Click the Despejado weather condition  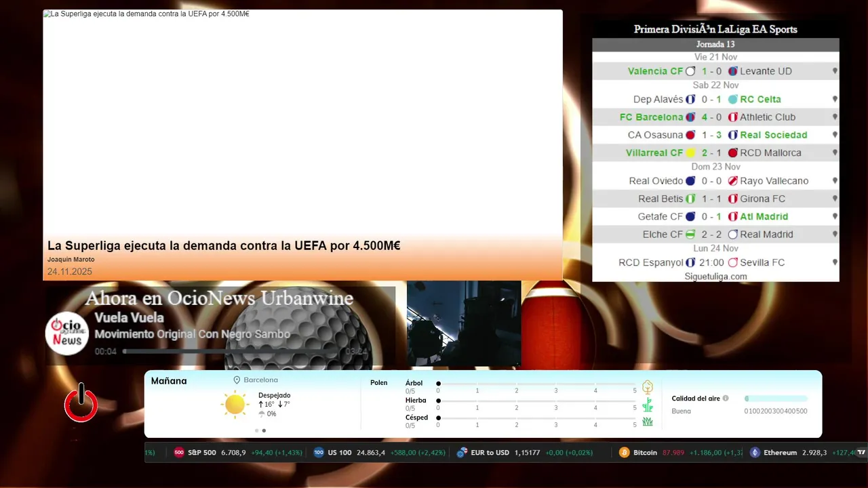(274, 395)
